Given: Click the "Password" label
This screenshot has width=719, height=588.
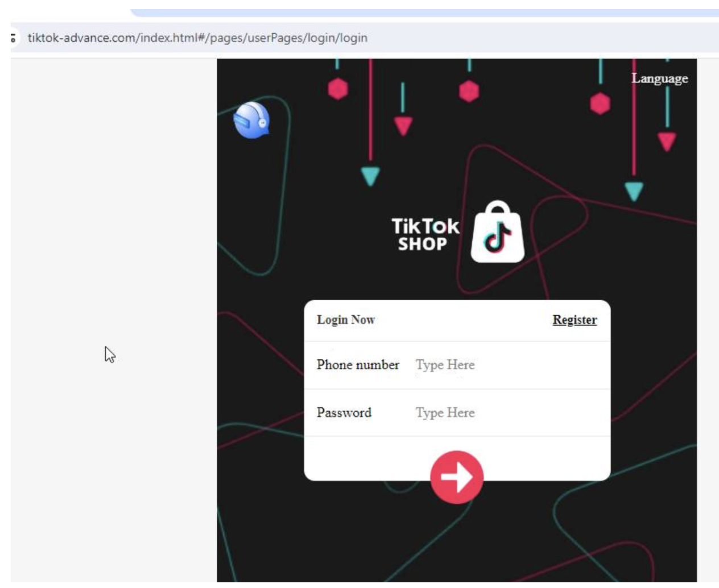Looking at the screenshot, I should coord(344,412).
